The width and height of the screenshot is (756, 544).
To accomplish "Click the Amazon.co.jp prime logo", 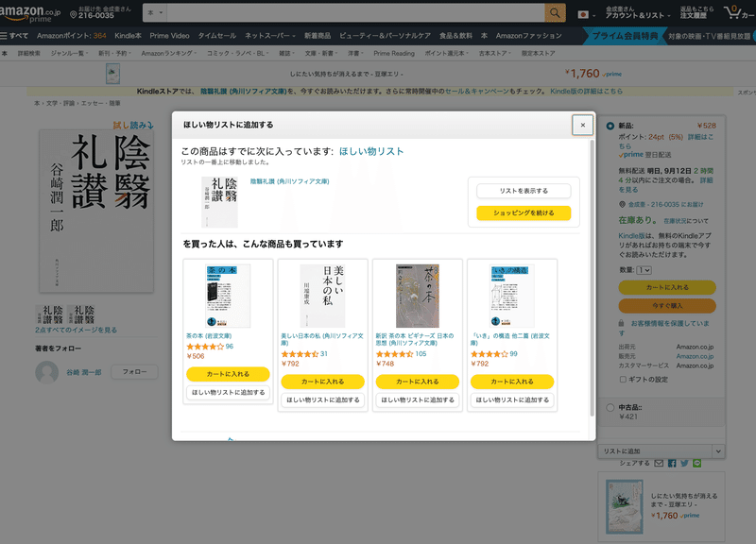I will pyautogui.click(x=30, y=13).
